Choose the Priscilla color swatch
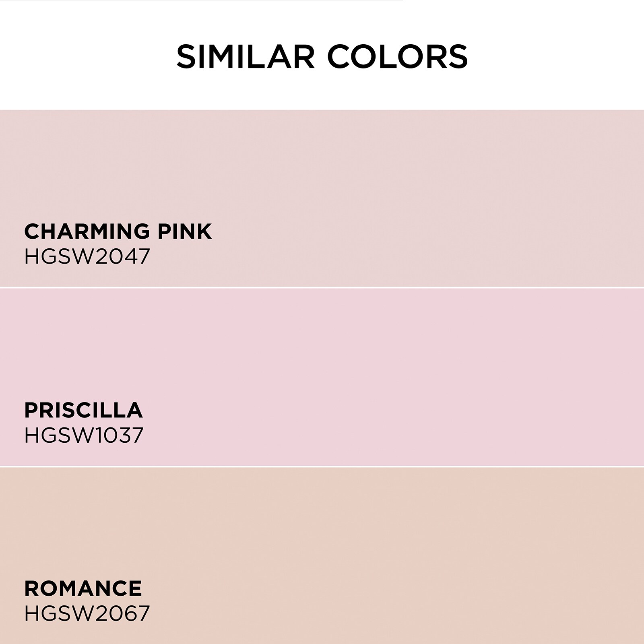 (322, 377)
